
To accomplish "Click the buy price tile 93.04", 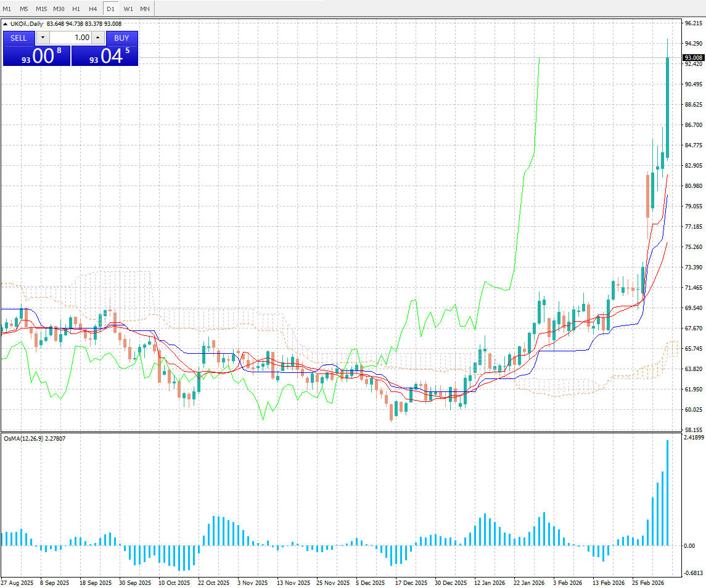I will pyautogui.click(x=105, y=56).
